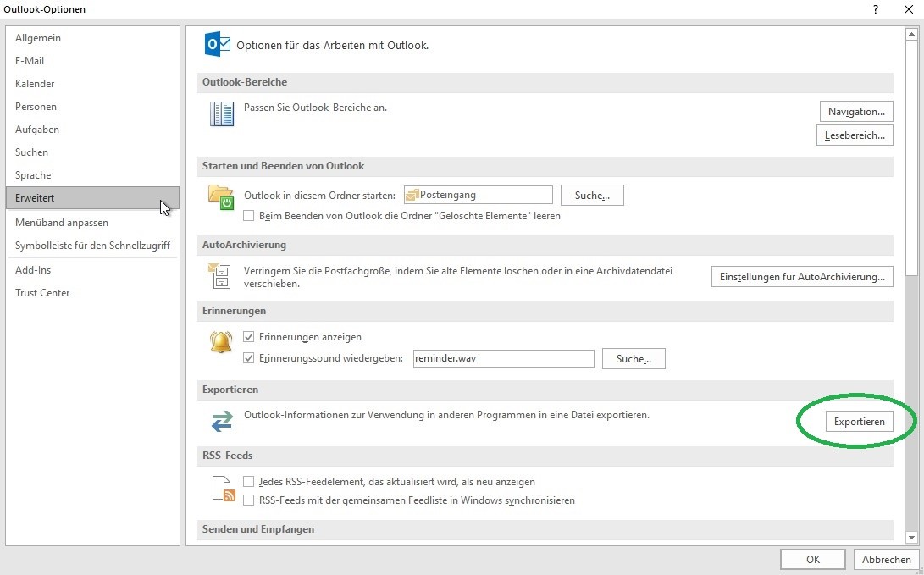Go to the Aufgaben category
The height and width of the screenshot is (575, 924).
tap(92, 129)
